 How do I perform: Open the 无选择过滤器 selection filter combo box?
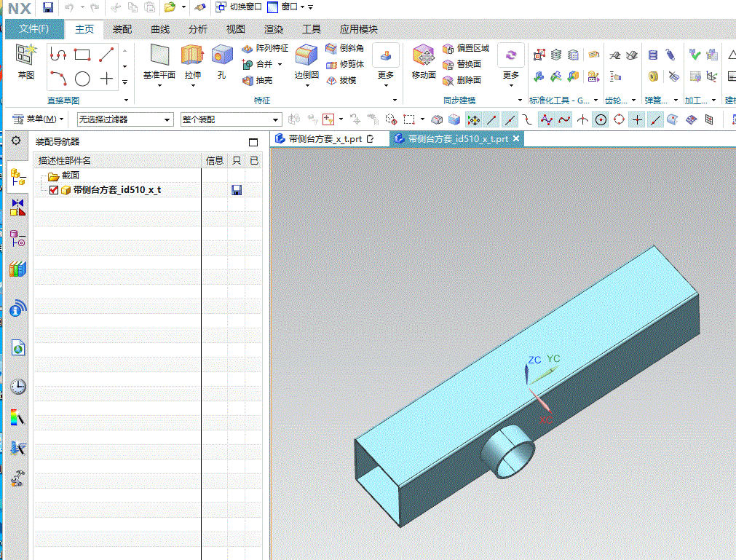pos(125,119)
